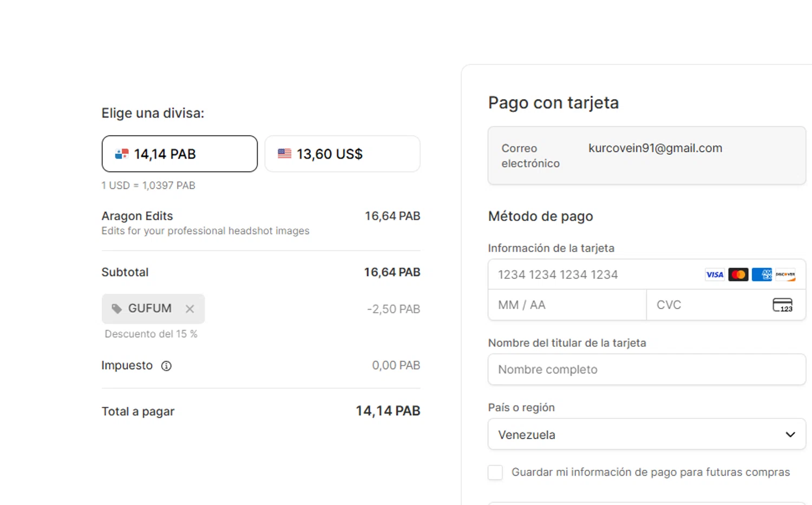Focus the Nombre completo cardholder field
This screenshot has width=812, height=505.
coord(647,369)
